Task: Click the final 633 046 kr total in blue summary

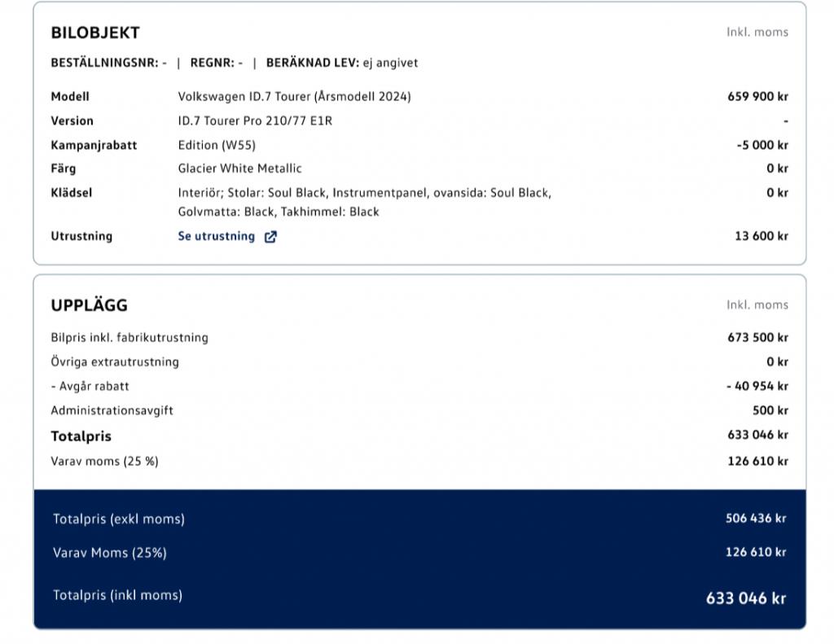Action: click(x=745, y=598)
